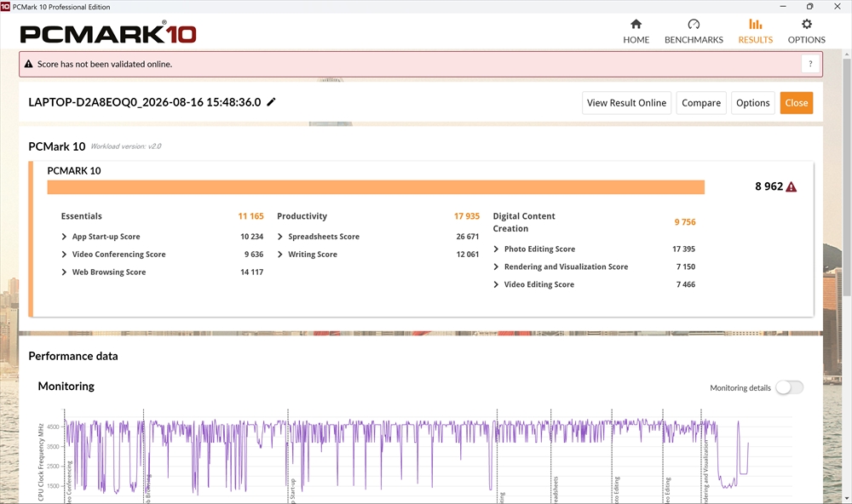Open the Benchmarks gauge icon
Image resolution: width=852 pixels, height=504 pixels.
(694, 24)
